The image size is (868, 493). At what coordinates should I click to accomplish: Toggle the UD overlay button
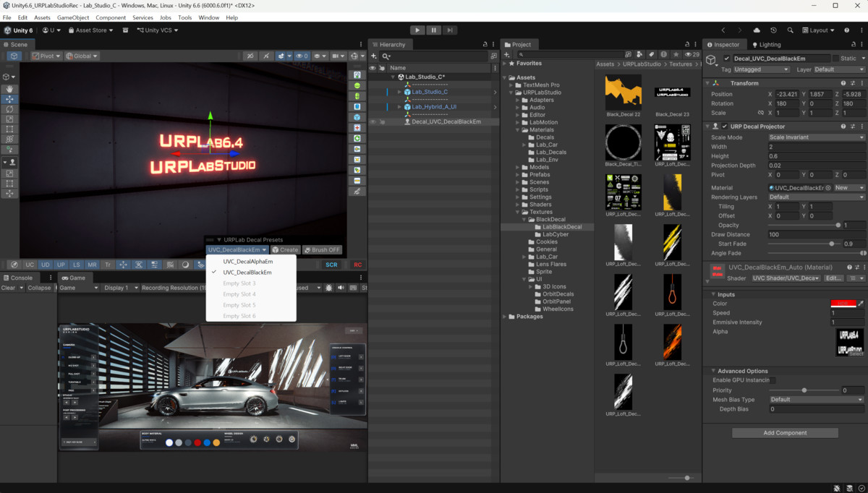(46, 265)
